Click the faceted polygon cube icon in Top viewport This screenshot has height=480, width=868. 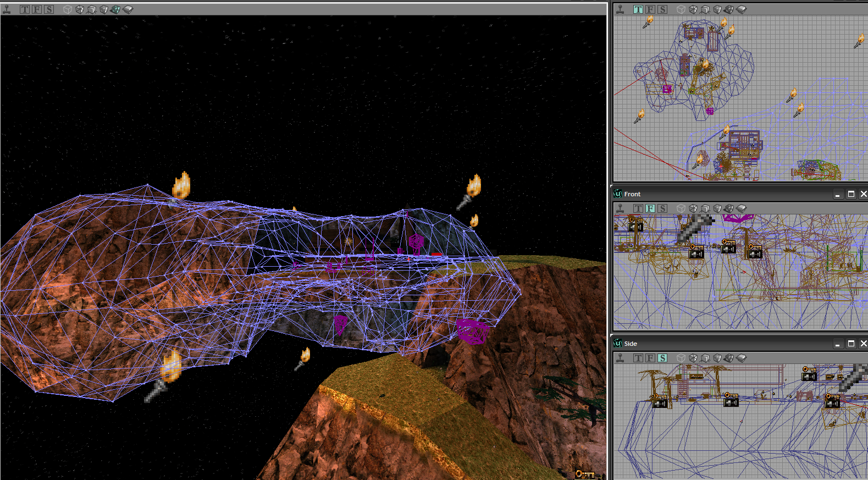coord(693,9)
